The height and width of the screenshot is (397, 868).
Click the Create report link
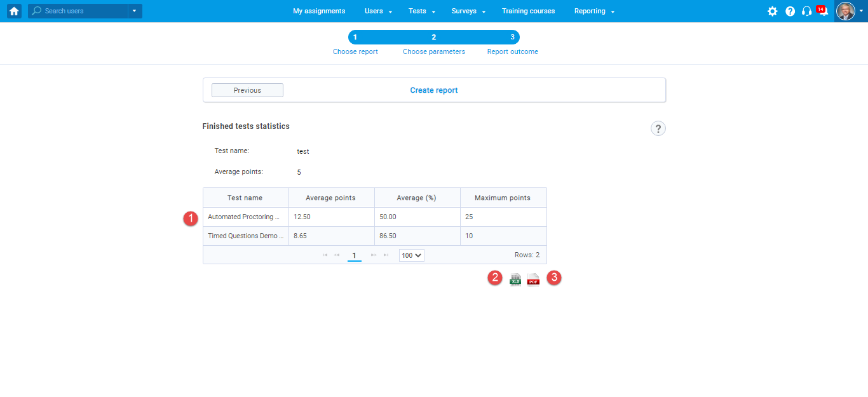(434, 90)
